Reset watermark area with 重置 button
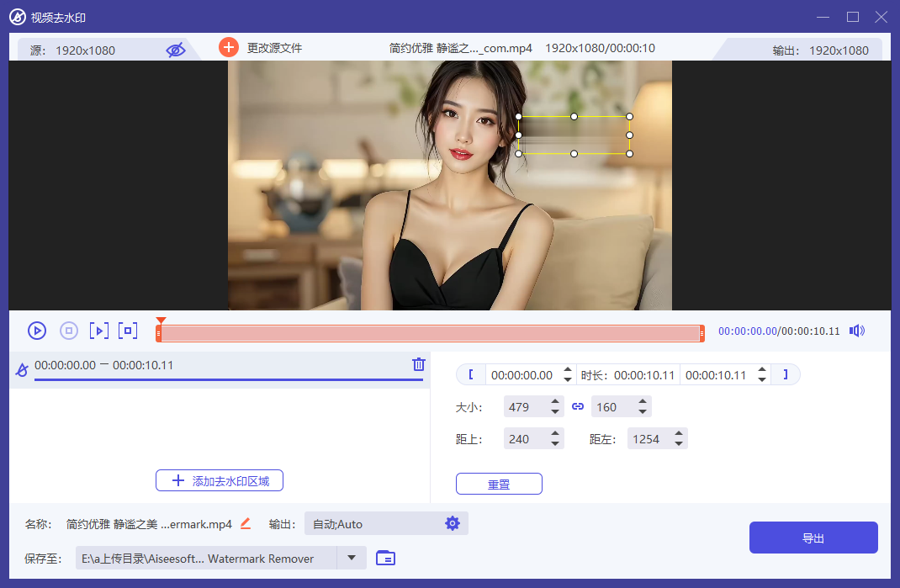The image size is (900, 588). (499, 483)
